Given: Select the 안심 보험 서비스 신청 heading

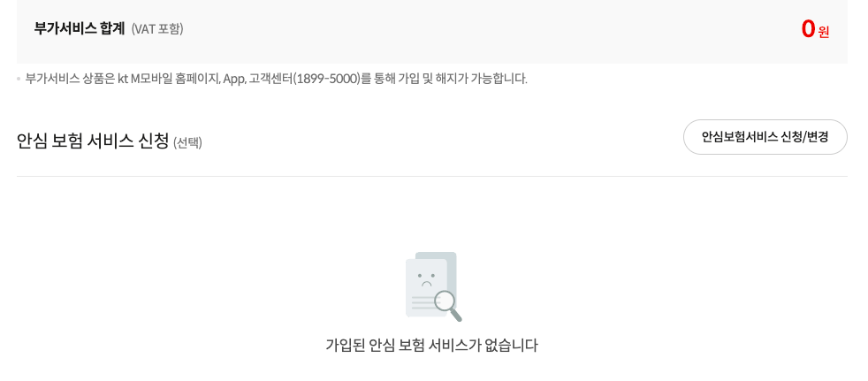Looking at the screenshot, I should pos(93,141).
